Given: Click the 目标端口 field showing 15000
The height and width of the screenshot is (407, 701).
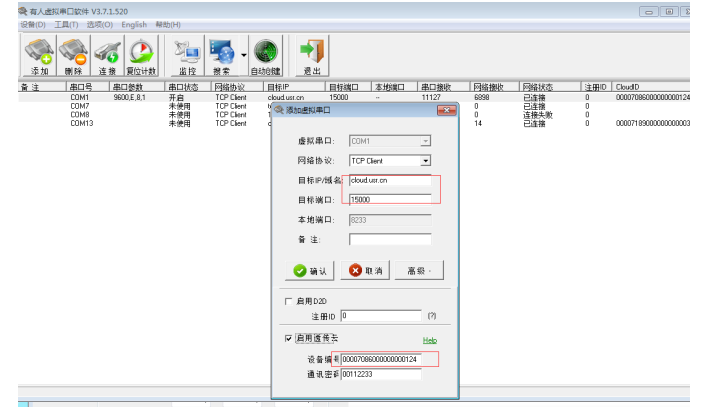Looking at the screenshot, I should (390, 199).
